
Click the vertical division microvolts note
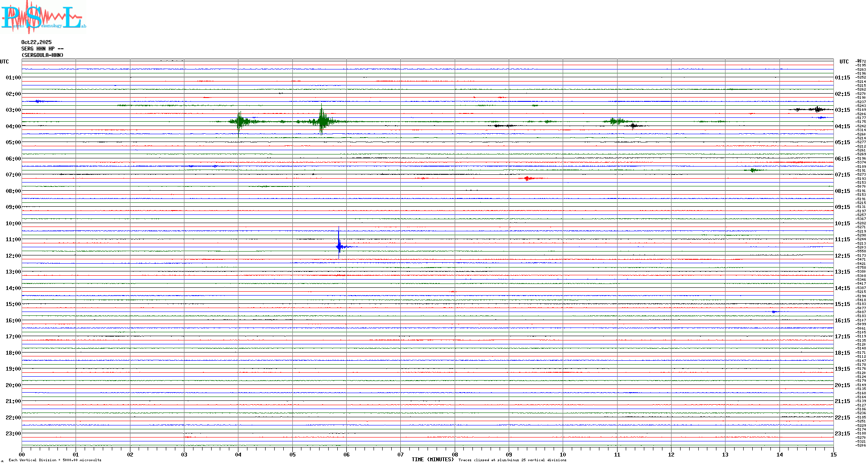coord(55,460)
